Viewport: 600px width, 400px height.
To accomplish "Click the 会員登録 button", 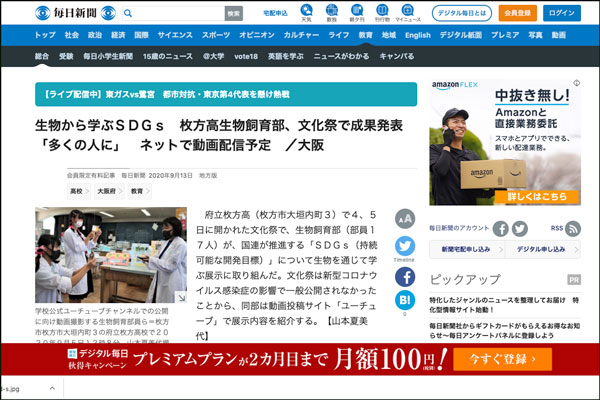I will click(515, 13).
